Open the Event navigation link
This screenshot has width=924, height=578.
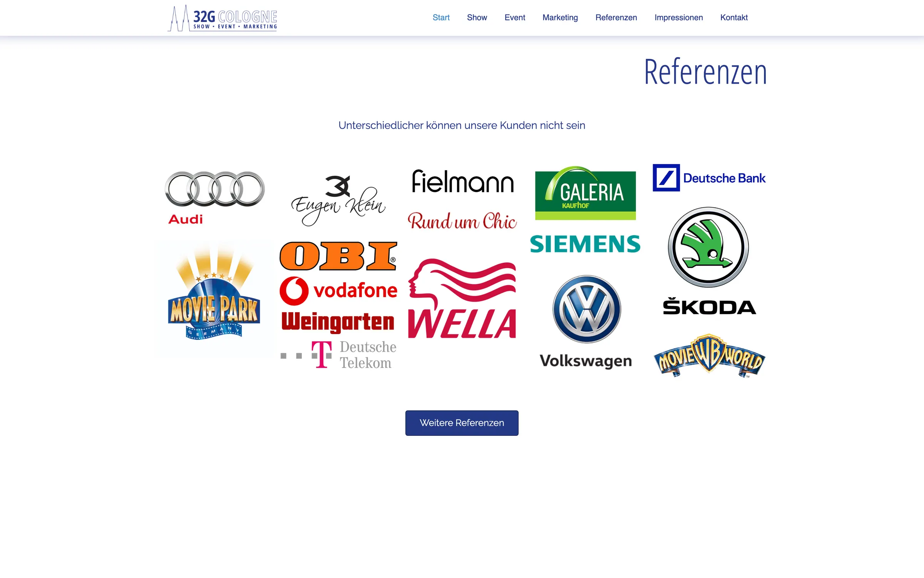(x=515, y=18)
